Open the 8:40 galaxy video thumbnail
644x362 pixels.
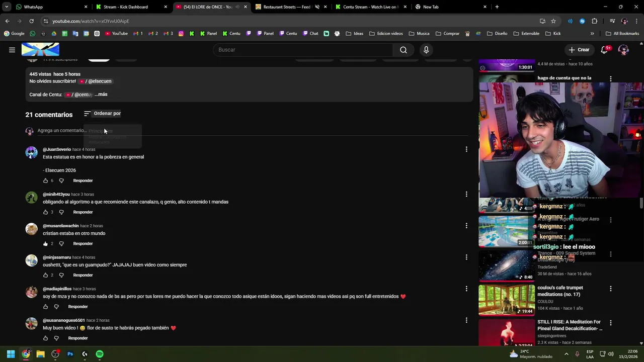click(x=507, y=265)
